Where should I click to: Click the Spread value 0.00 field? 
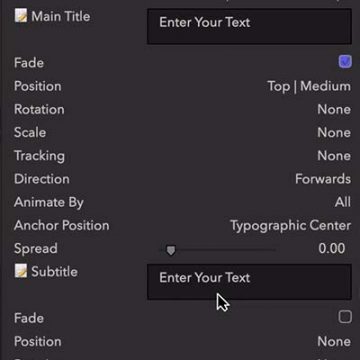coord(332,248)
